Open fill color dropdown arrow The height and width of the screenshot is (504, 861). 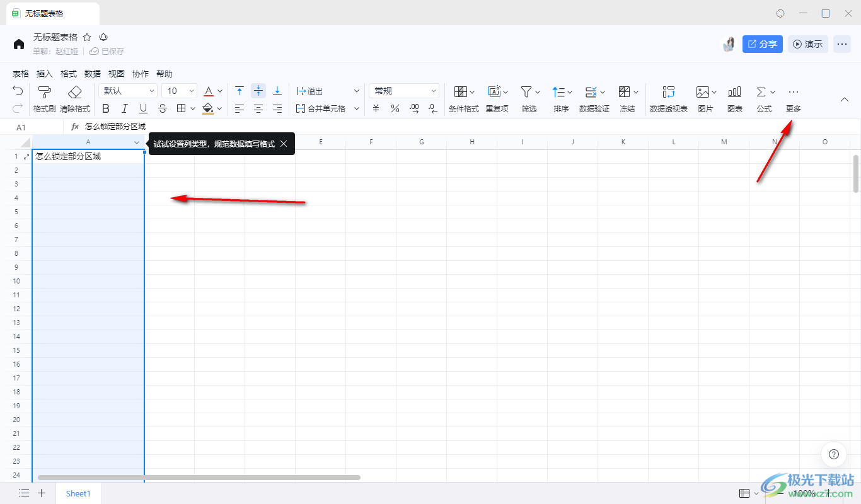[x=220, y=108]
